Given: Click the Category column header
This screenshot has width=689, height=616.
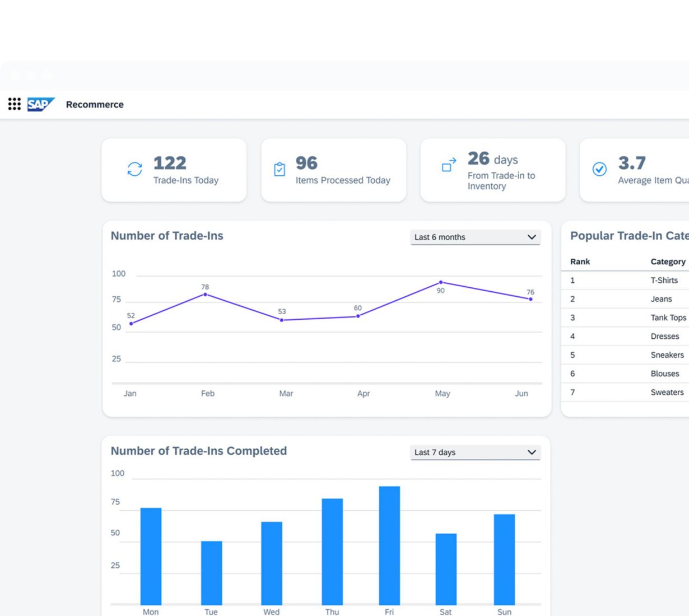Looking at the screenshot, I should tap(668, 262).
